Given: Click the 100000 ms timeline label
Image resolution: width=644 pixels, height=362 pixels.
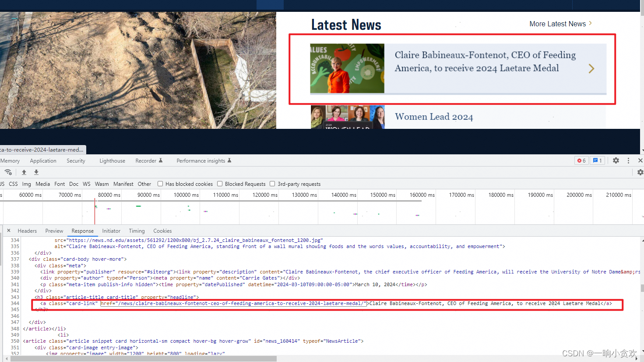Looking at the screenshot, I should point(186,195).
